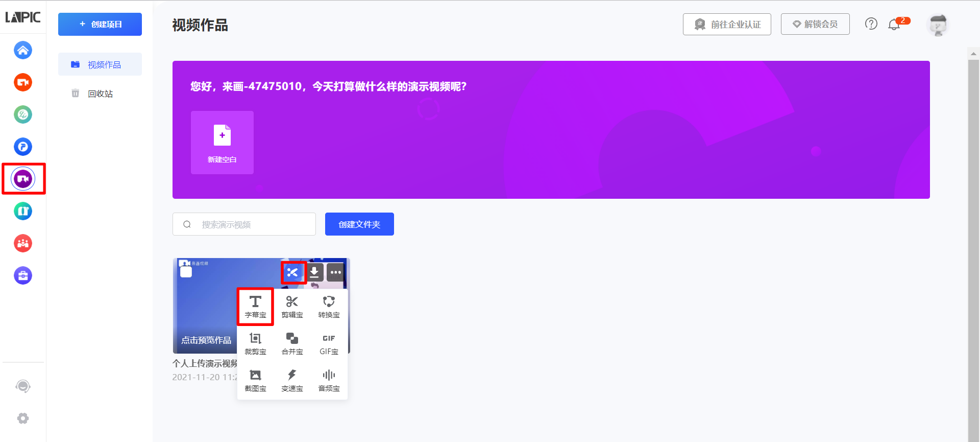Open the blue home icon in sidebar
The width and height of the screenshot is (980, 442).
(23, 50)
